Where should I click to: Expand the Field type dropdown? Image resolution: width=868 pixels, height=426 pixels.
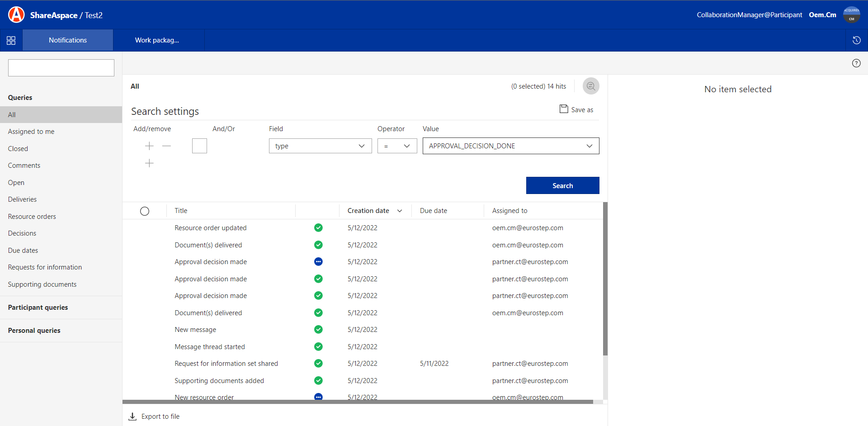320,146
